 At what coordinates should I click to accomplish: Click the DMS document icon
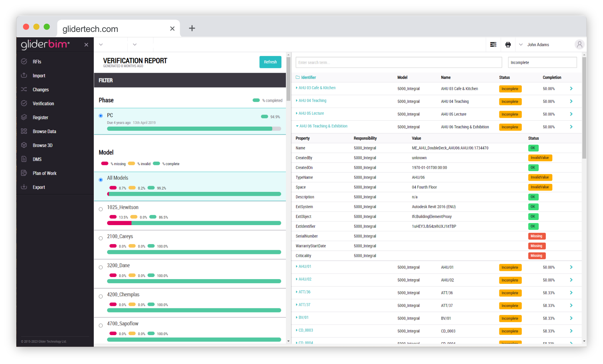(24, 159)
